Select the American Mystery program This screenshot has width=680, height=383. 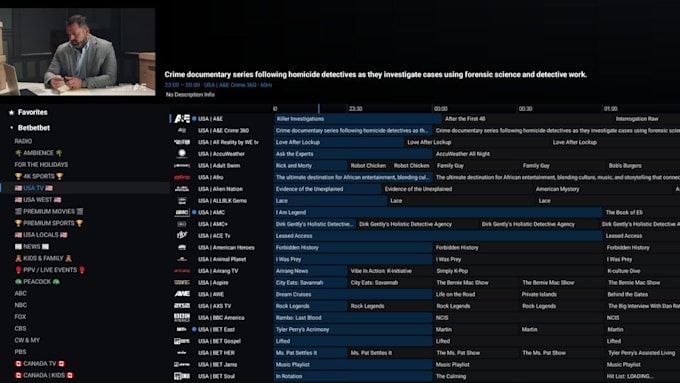(x=602, y=189)
